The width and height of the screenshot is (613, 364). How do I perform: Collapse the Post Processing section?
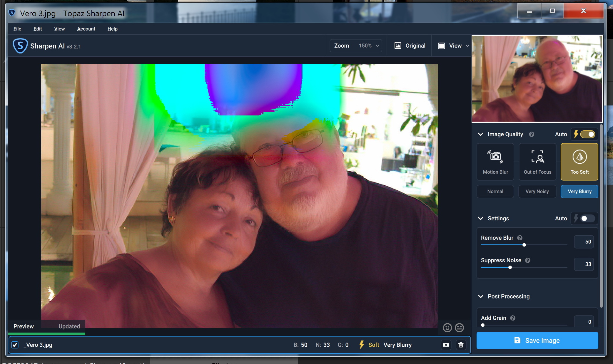pos(481,296)
